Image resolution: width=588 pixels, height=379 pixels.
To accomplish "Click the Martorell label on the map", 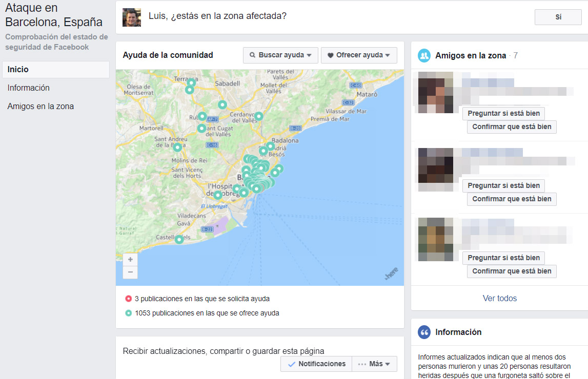I will [151, 128].
